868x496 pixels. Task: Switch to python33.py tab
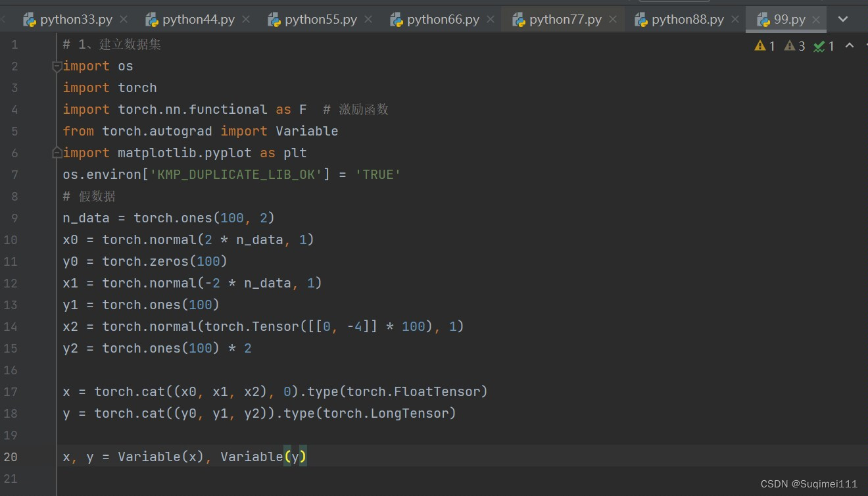click(76, 20)
